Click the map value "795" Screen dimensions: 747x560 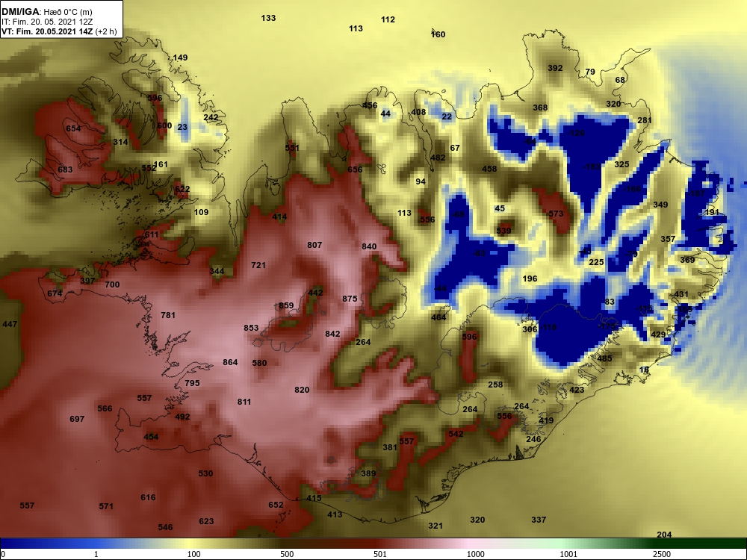tap(192, 383)
